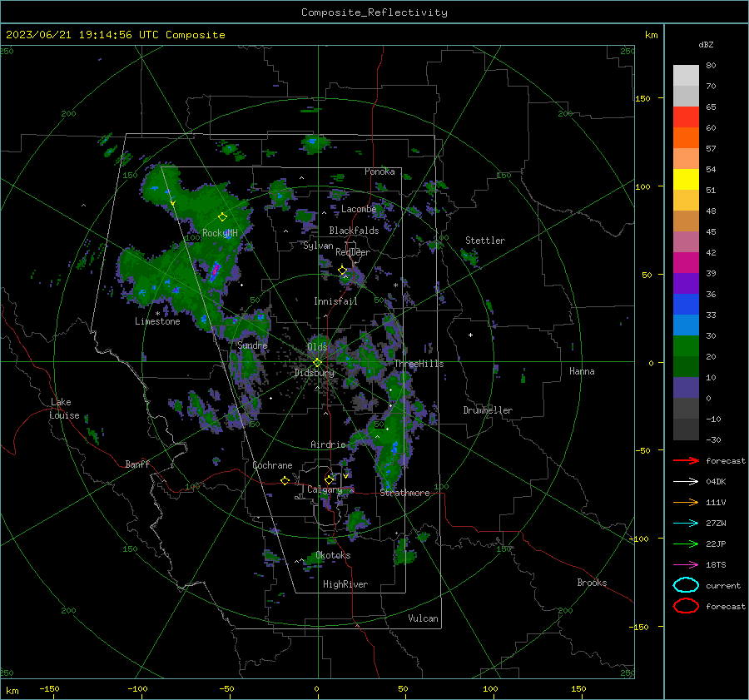
Task: Click the Hanna label
Action: [582, 371]
